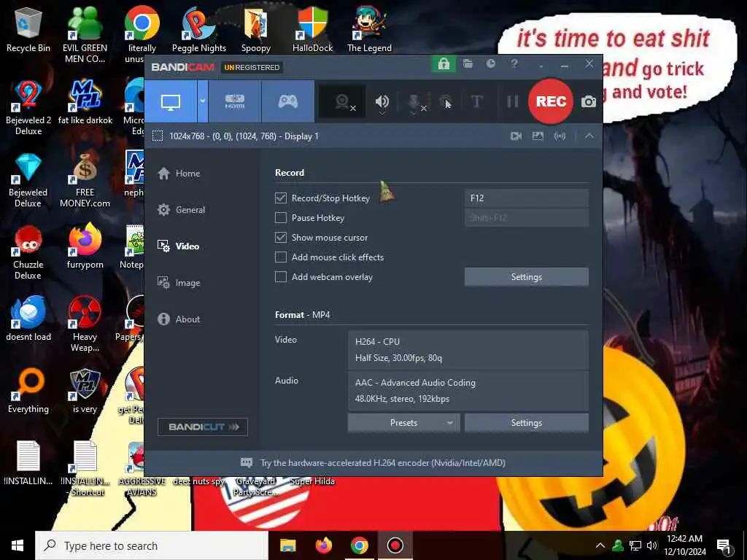
Task: Open the General settings section
Action: tap(181, 209)
